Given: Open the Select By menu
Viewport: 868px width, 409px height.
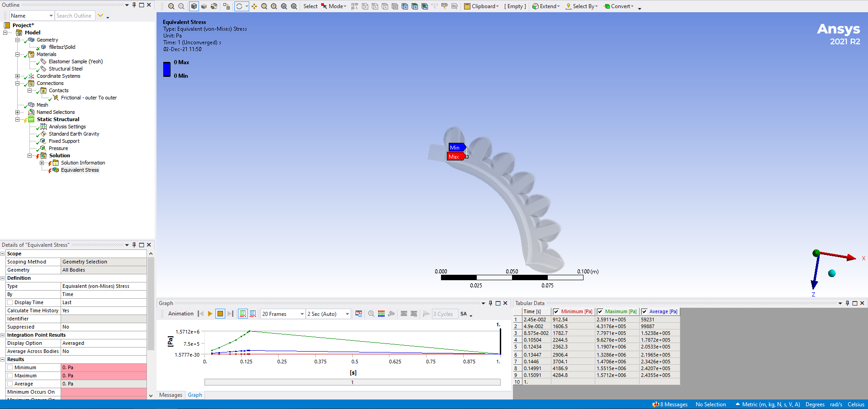Looking at the screenshot, I should pos(582,6).
